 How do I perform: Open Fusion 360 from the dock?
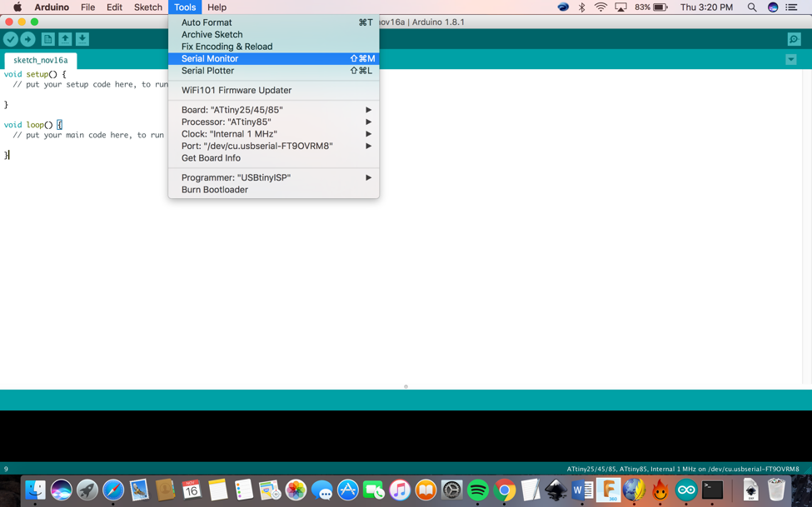point(609,490)
